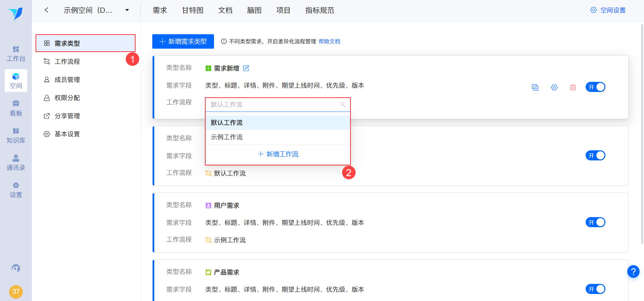The width and height of the screenshot is (644, 301).
Task: Open the 看板 board sidebar icon
Action: click(16, 108)
